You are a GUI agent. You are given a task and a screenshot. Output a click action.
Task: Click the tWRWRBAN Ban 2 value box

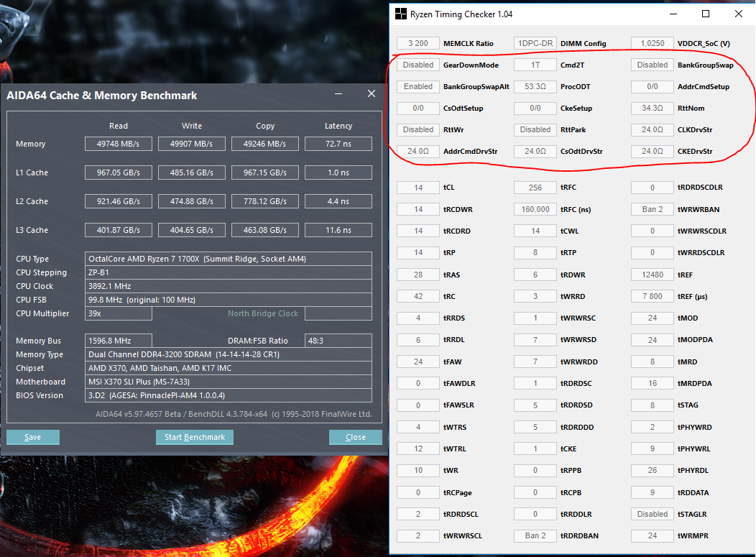(653, 209)
